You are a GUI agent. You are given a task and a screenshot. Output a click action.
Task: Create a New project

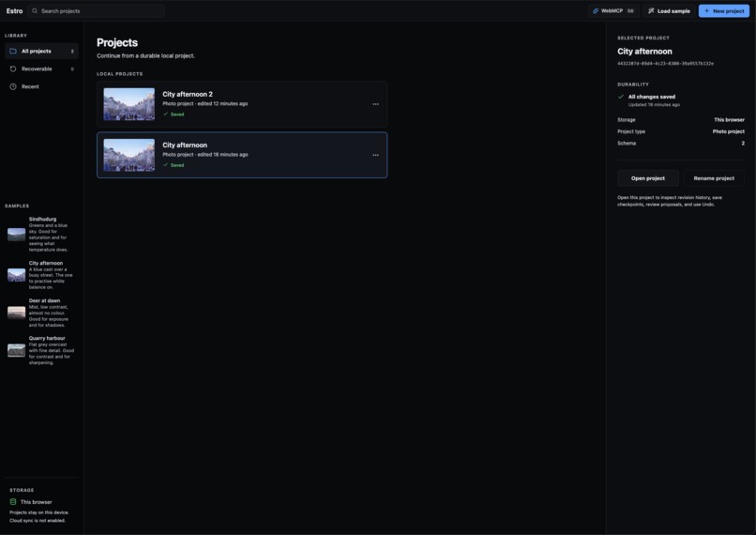tap(724, 10)
